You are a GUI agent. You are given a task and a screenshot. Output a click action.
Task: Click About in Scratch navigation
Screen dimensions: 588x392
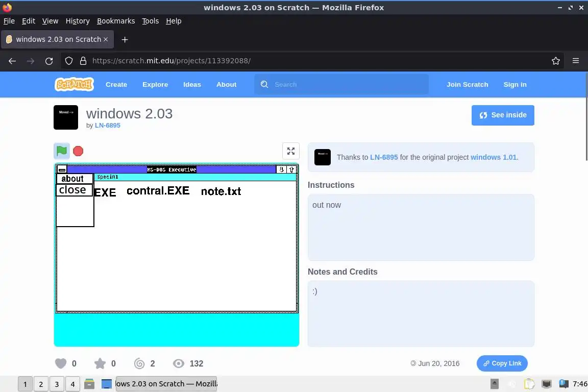pos(226,84)
